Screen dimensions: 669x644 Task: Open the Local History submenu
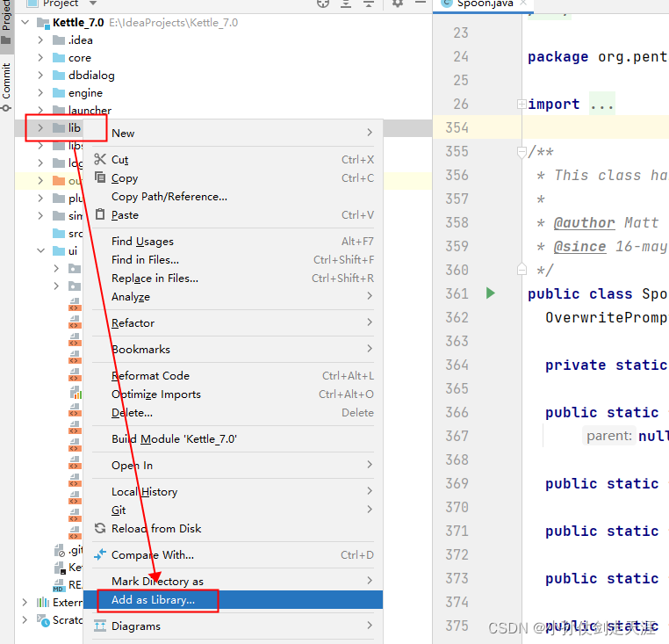pos(233,491)
